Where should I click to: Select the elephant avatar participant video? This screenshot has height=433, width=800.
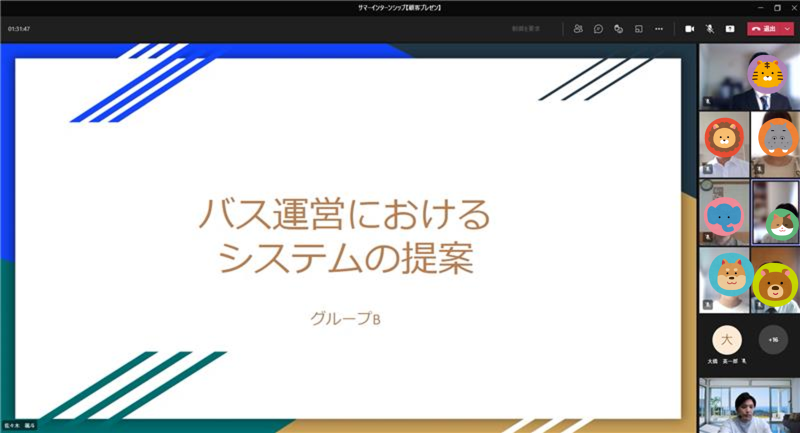pos(724,213)
